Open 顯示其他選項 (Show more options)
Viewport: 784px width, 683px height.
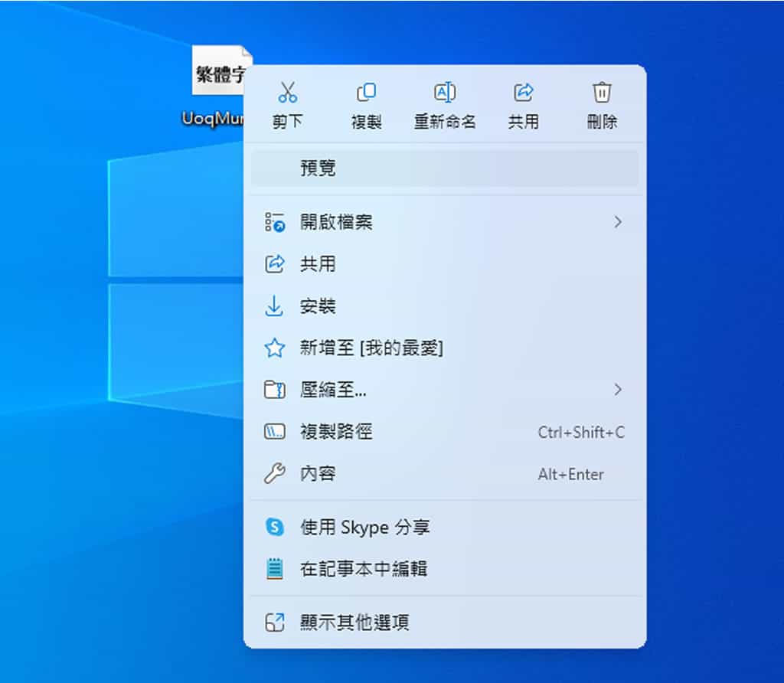445,623
